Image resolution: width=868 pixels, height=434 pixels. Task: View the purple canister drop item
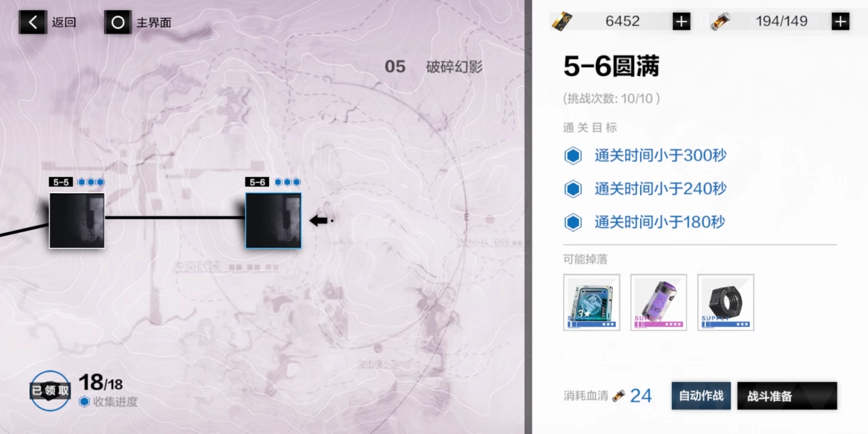pos(658,302)
